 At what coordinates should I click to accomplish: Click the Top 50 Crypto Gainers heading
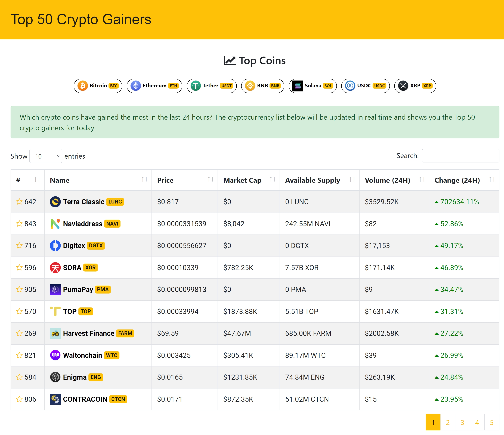[81, 19]
